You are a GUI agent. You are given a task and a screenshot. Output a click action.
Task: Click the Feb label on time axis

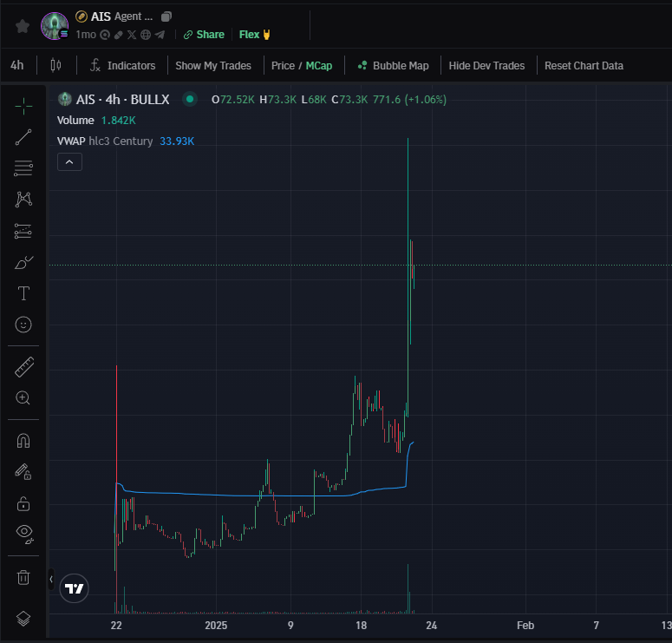coord(525,626)
